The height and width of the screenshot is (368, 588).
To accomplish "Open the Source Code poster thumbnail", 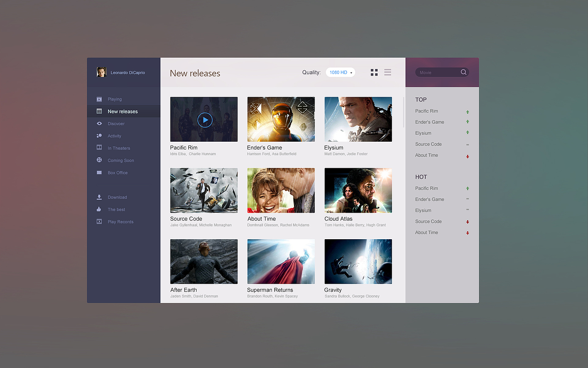I will pos(204,190).
